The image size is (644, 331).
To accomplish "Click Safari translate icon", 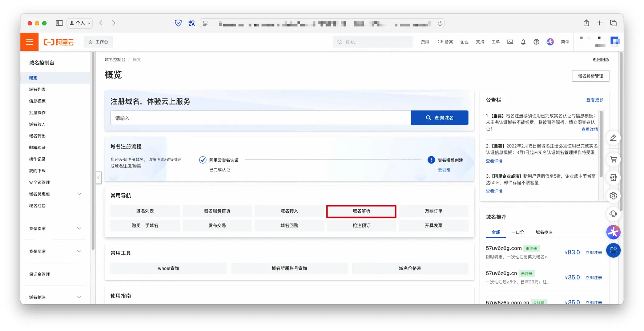I will [x=192, y=23].
